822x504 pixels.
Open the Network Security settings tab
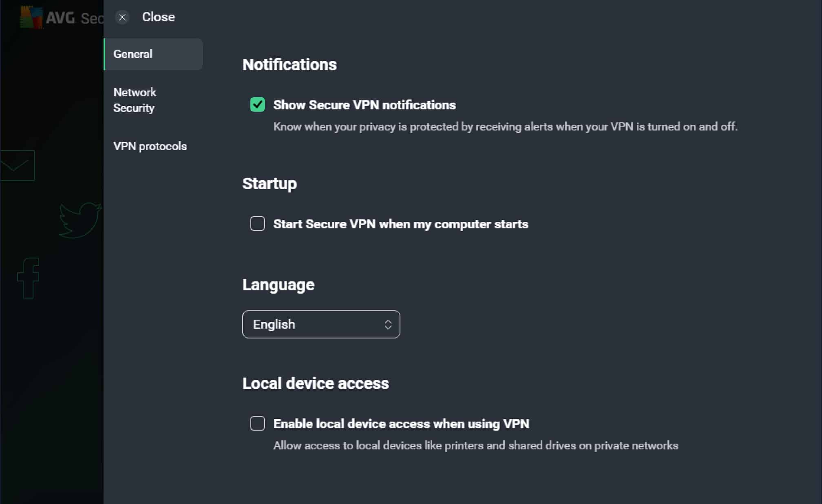pos(153,100)
